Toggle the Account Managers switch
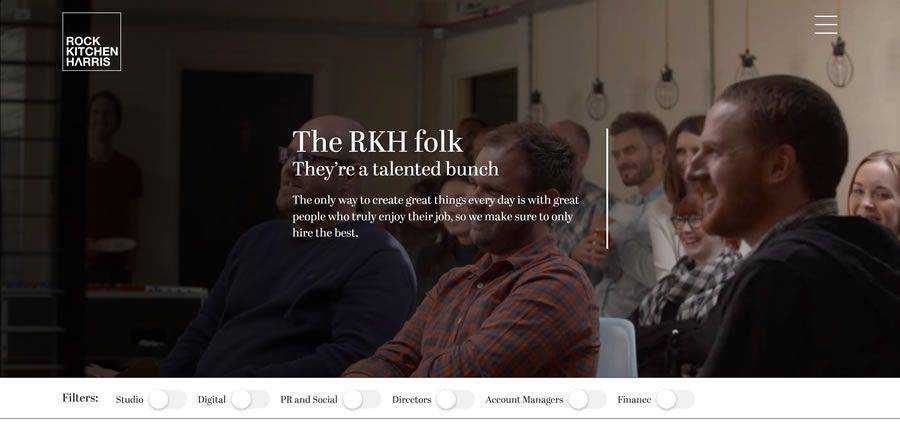Screen dimensions: 900x444 (587, 400)
